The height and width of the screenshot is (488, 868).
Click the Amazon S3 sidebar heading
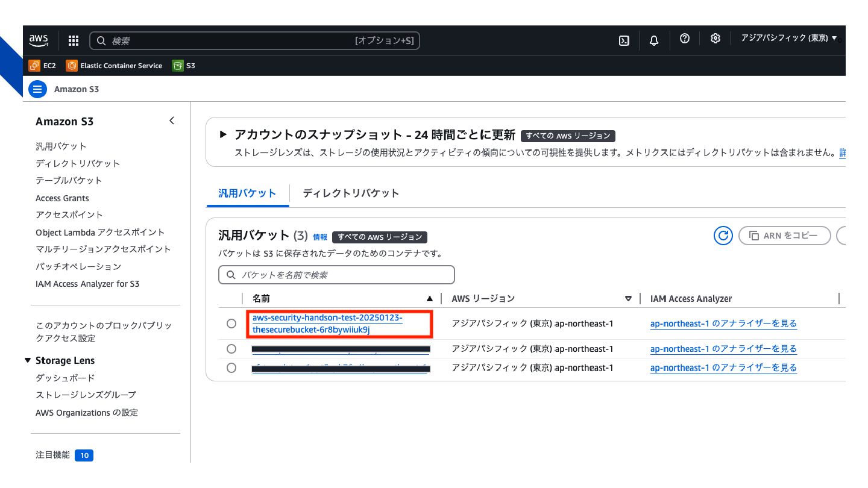pyautogui.click(x=64, y=121)
